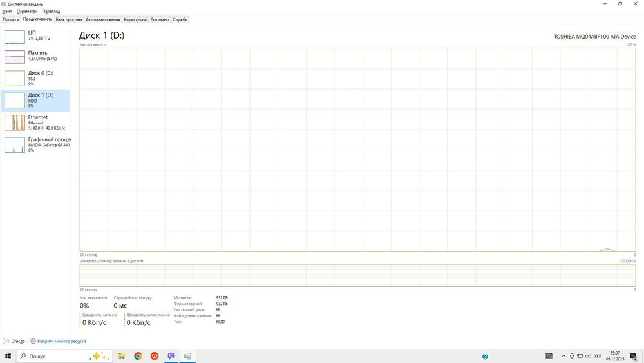Open the Windows Start menu
644x363 pixels.
coord(8,356)
